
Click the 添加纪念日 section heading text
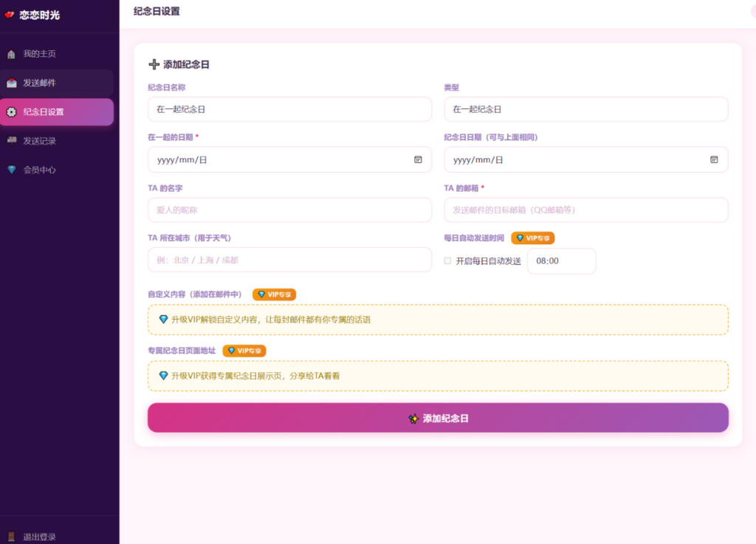point(186,64)
